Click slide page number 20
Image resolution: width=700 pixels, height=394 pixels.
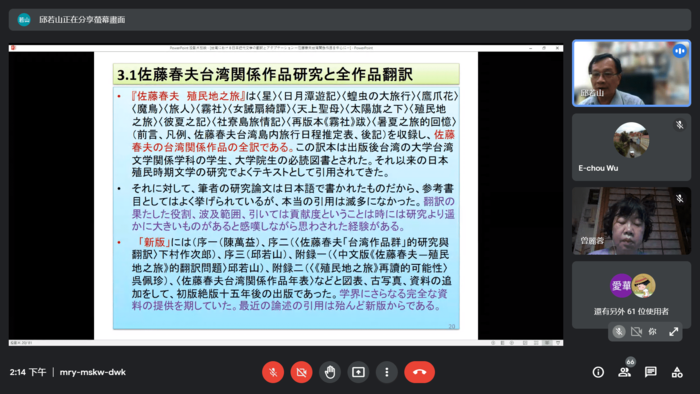point(451,327)
